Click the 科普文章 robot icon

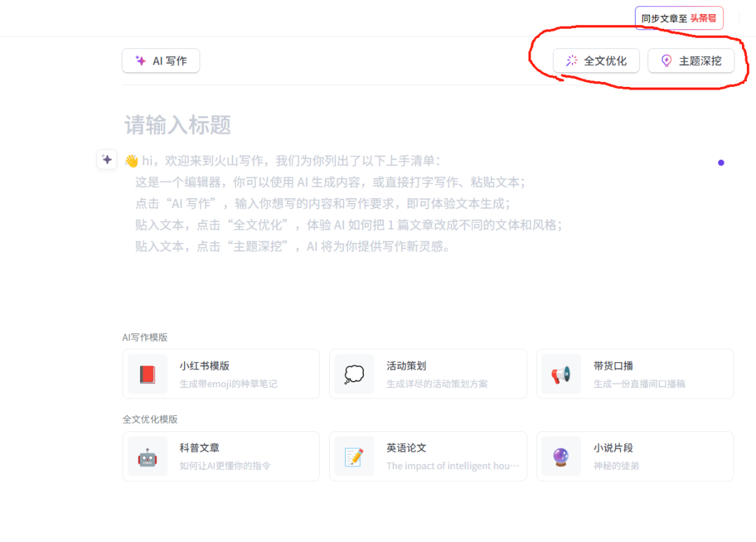(147, 456)
